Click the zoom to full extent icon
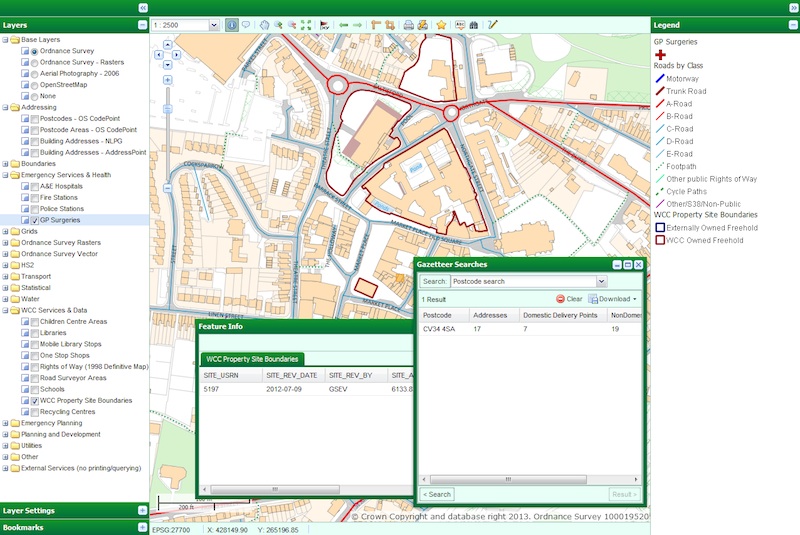Screen dimensions: 800x535 point(306,25)
